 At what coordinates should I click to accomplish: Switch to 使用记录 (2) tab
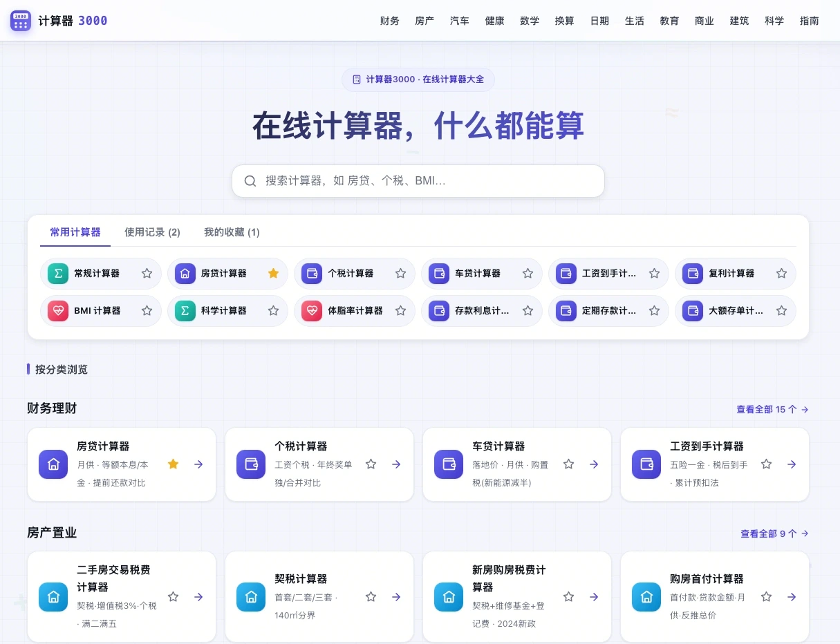point(152,232)
